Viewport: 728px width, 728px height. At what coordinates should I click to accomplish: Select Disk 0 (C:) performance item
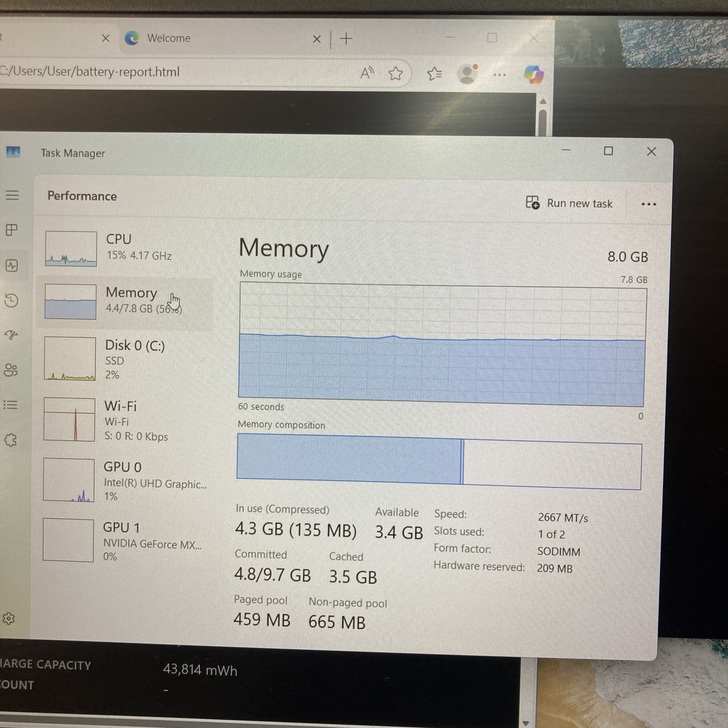click(125, 359)
